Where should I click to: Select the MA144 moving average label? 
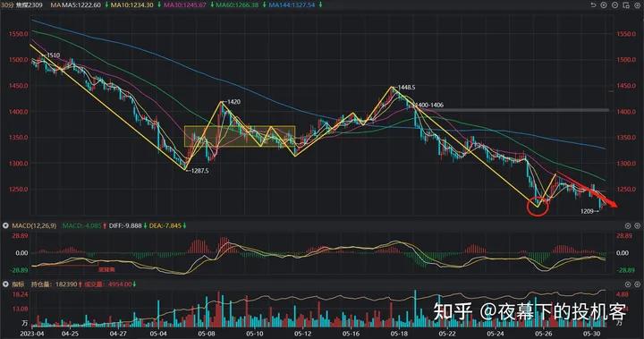click(292, 5)
